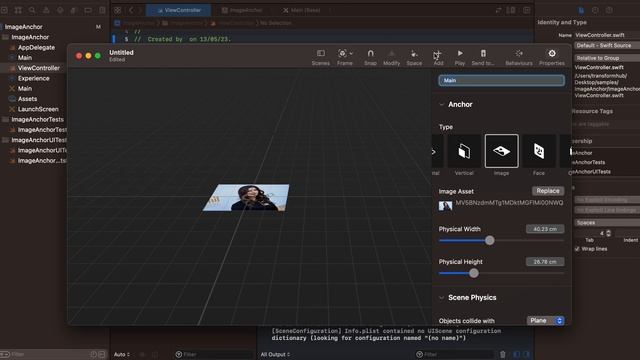Open Experience file in Xcode navigator
640x360 pixels.
[33, 78]
